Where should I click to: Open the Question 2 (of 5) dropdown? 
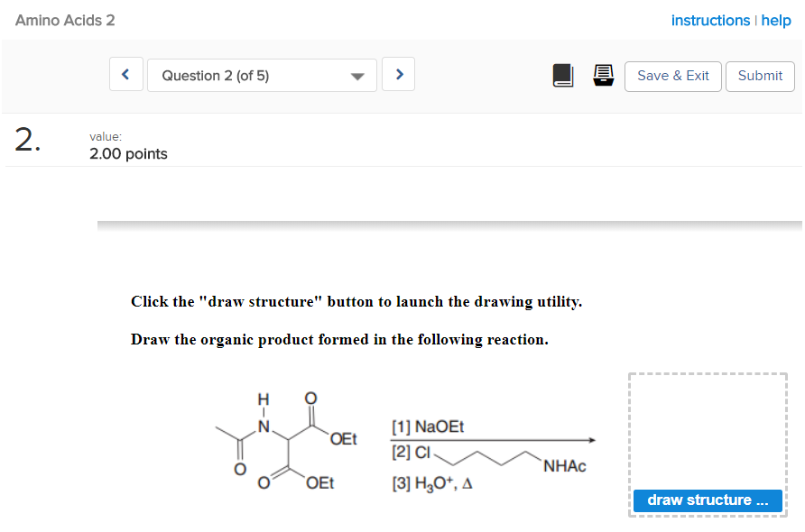click(262, 75)
